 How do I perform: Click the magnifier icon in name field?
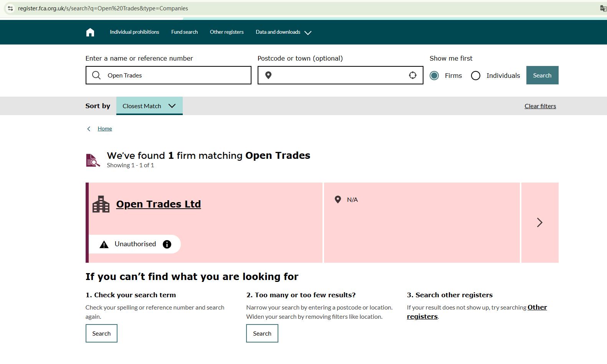coord(96,75)
